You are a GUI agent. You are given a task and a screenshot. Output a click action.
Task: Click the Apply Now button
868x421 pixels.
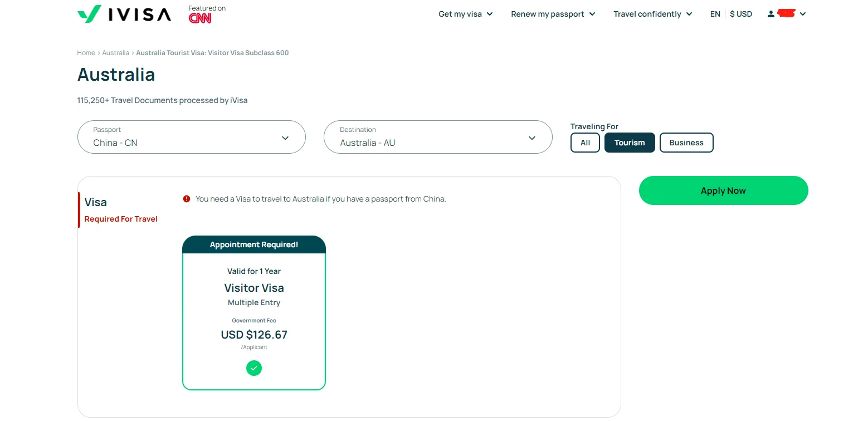tap(723, 190)
